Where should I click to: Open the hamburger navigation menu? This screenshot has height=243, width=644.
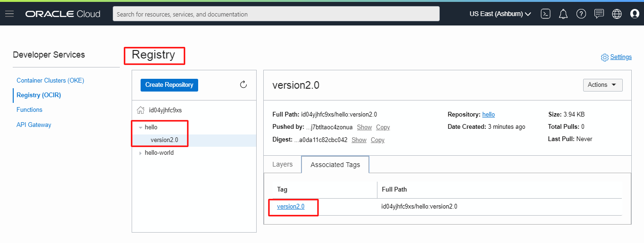[9, 14]
